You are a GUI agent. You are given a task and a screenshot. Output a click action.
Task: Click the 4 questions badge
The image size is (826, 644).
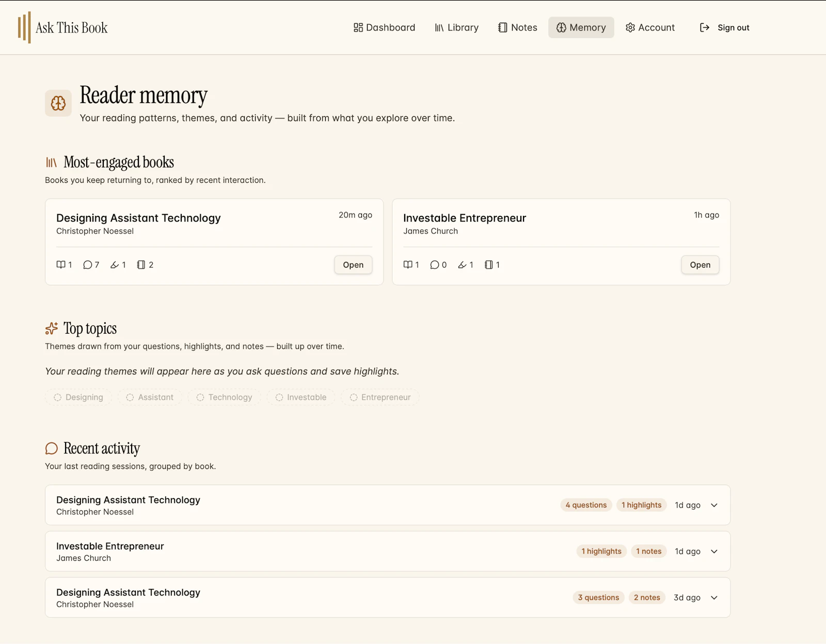[586, 505]
